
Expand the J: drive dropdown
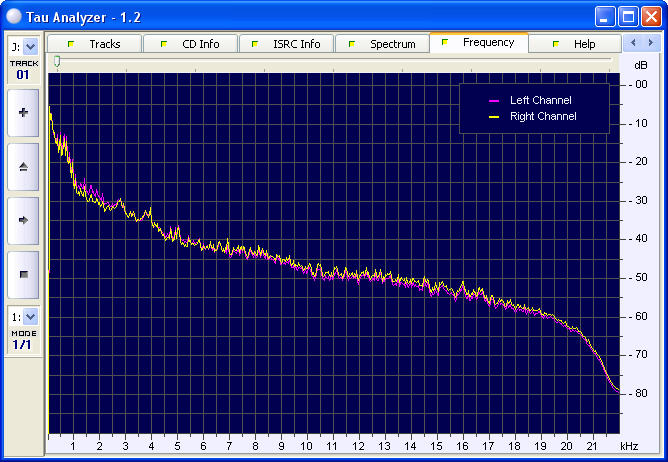[x=30, y=47]
